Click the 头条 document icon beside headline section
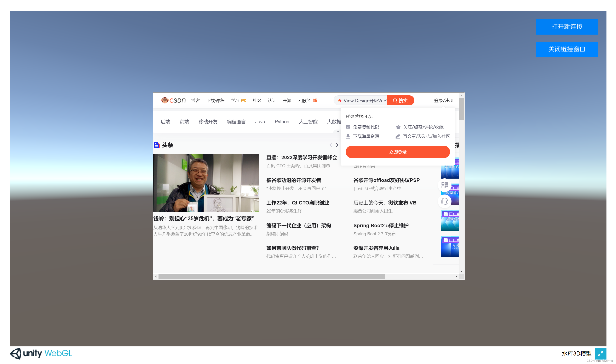 coord(157,145)
